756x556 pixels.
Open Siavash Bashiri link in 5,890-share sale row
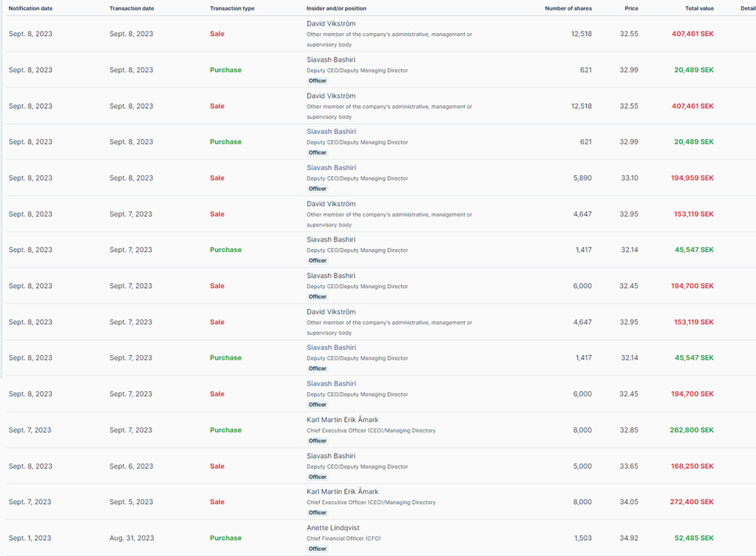pyautogui.click(x=331, y=168)
